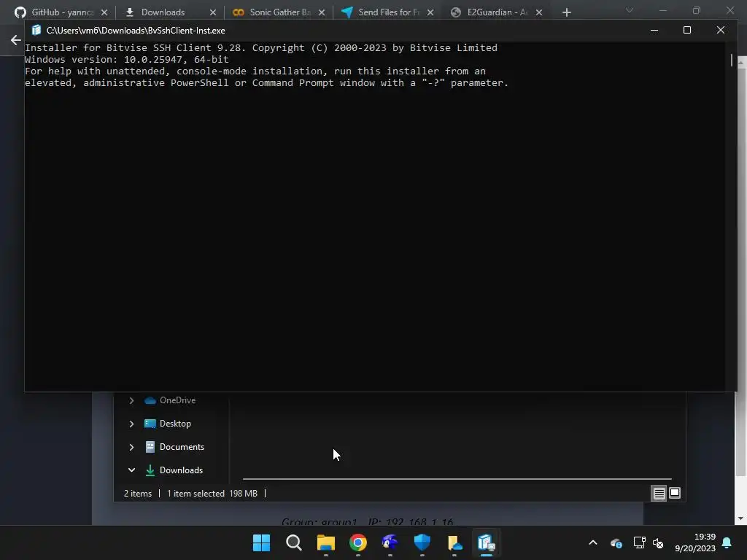This screenshot has height=560, width=747.
Task: Close the Bitvise installer console window
Action: (x=720, y=30)
